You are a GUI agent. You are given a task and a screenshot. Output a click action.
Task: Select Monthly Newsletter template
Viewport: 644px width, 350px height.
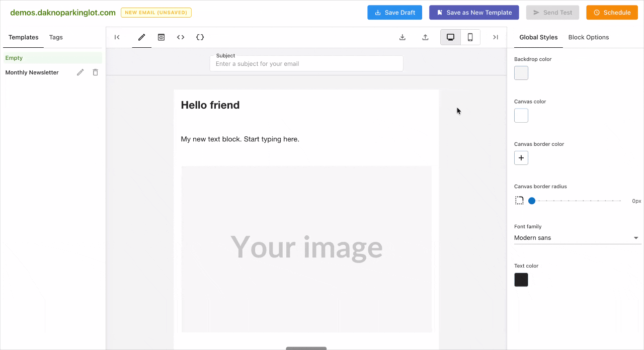[x=32, y=72]
